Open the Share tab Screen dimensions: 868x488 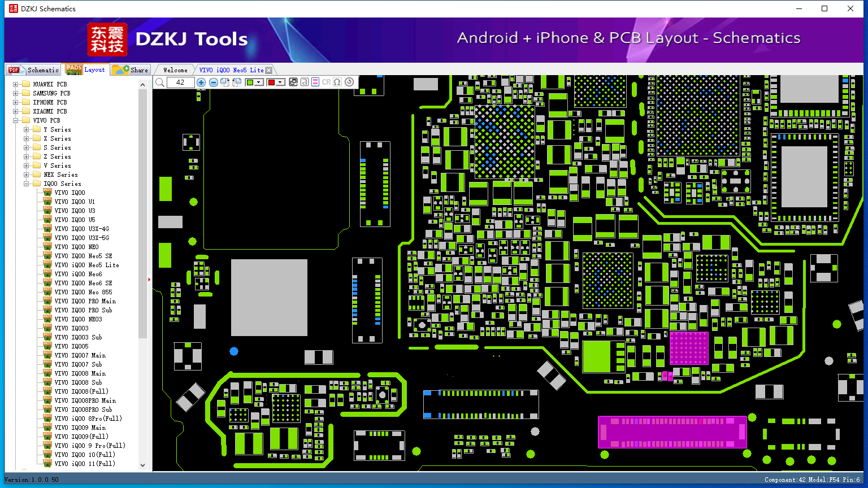(130, 70)
